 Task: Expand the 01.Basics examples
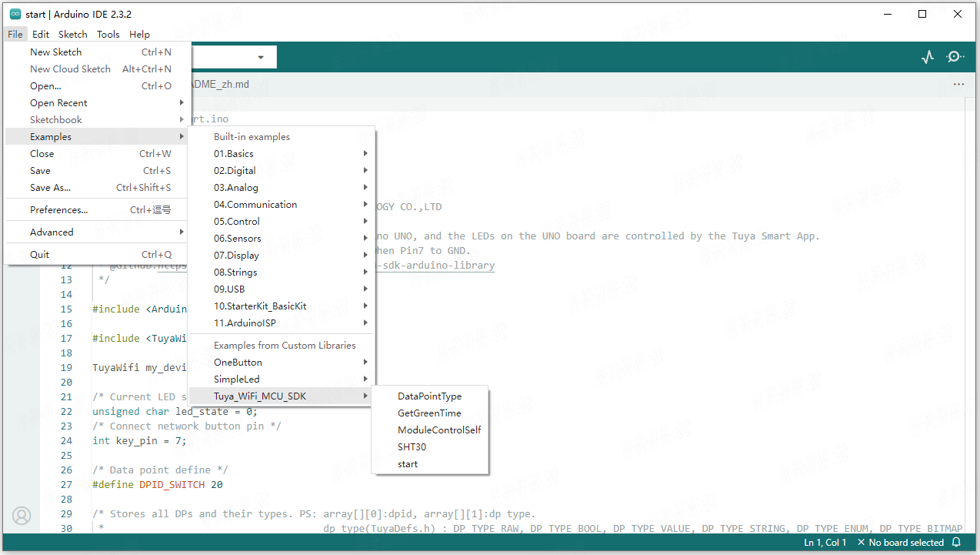[x=282, y=154]
